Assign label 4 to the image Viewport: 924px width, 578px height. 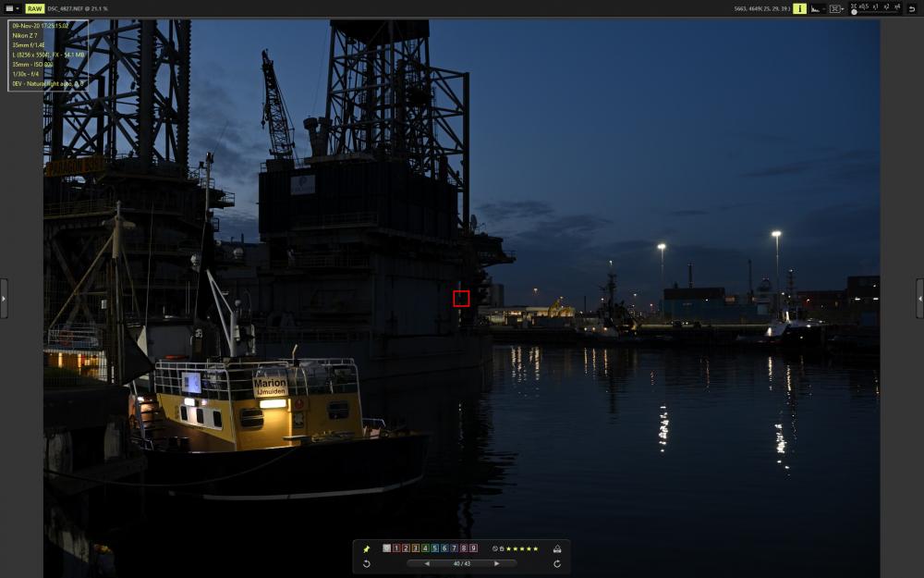tap(425, 547)
